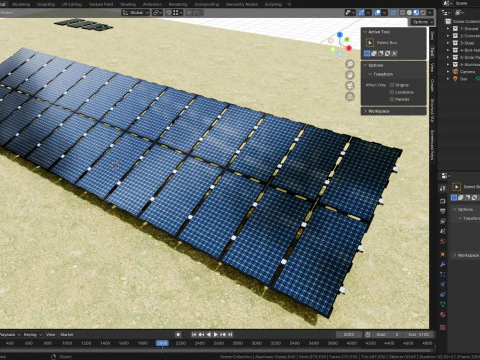Toggle X-ray mode in viewport header
This screenshot has height=360, width=480.
click(394, 13)
